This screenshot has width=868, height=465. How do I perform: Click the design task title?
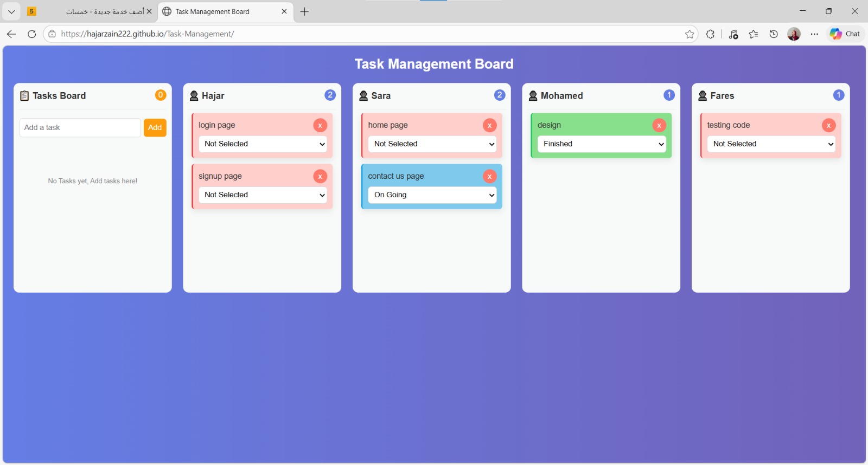pyautogui.click(x=549, y=125)
